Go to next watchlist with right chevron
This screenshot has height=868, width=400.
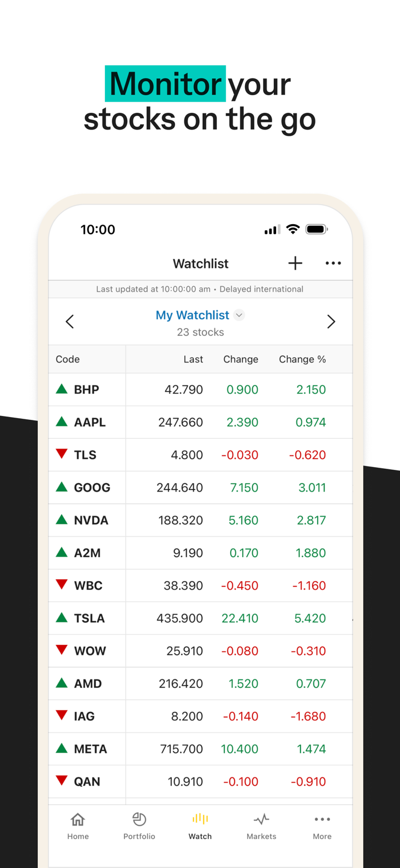(331, 321)
